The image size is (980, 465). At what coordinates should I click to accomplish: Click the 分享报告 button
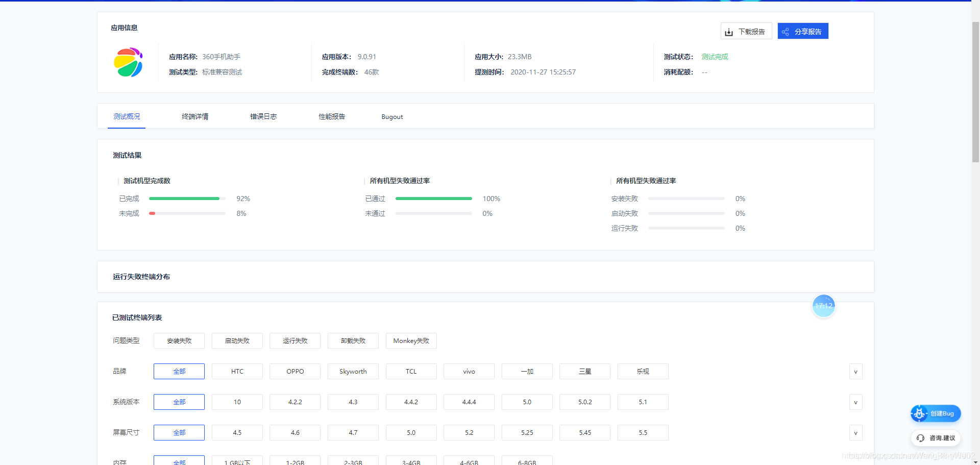[803, 31]
